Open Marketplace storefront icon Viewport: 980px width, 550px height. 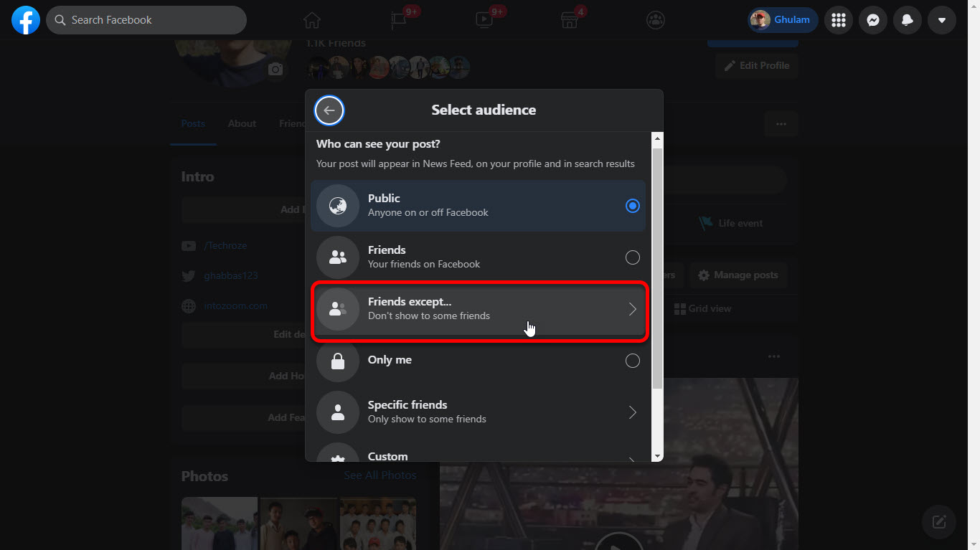(x=570, y=20)
